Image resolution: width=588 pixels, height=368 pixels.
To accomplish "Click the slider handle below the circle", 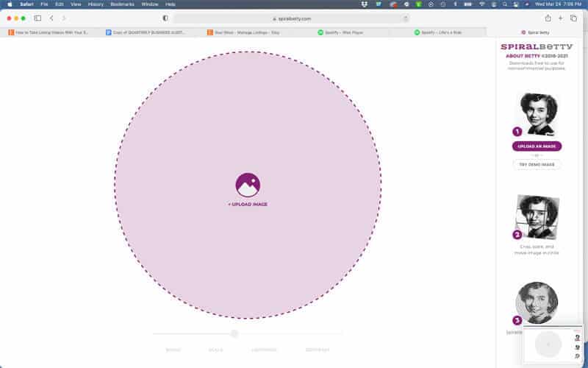I will [234, 333].
